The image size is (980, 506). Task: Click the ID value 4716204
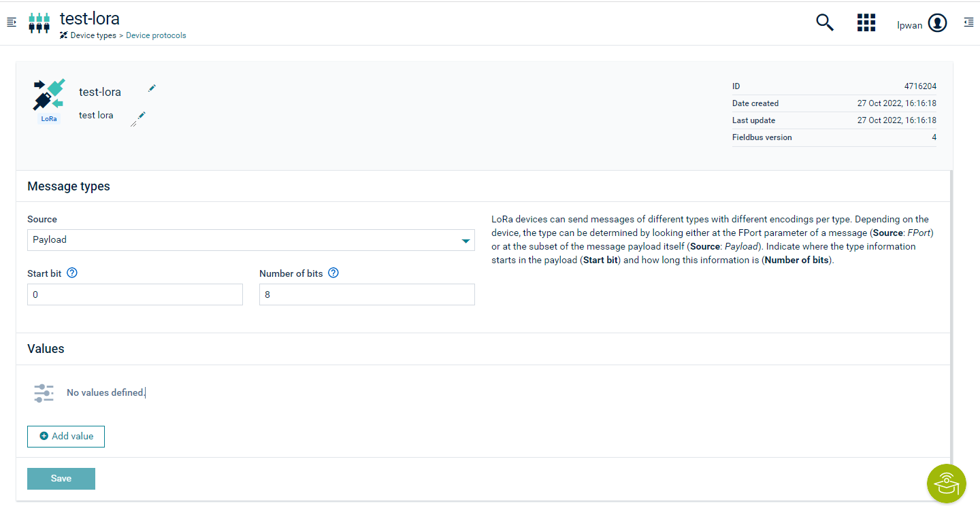(920, 86)
